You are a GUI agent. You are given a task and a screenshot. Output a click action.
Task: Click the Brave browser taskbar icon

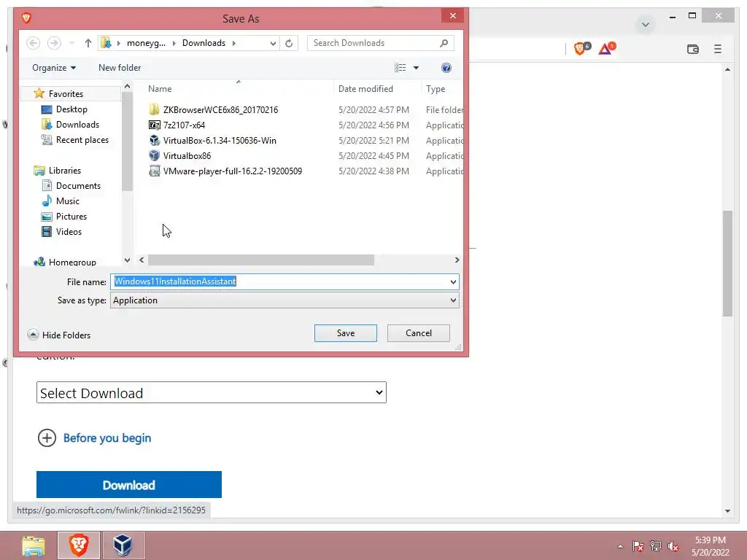point(79,545)
